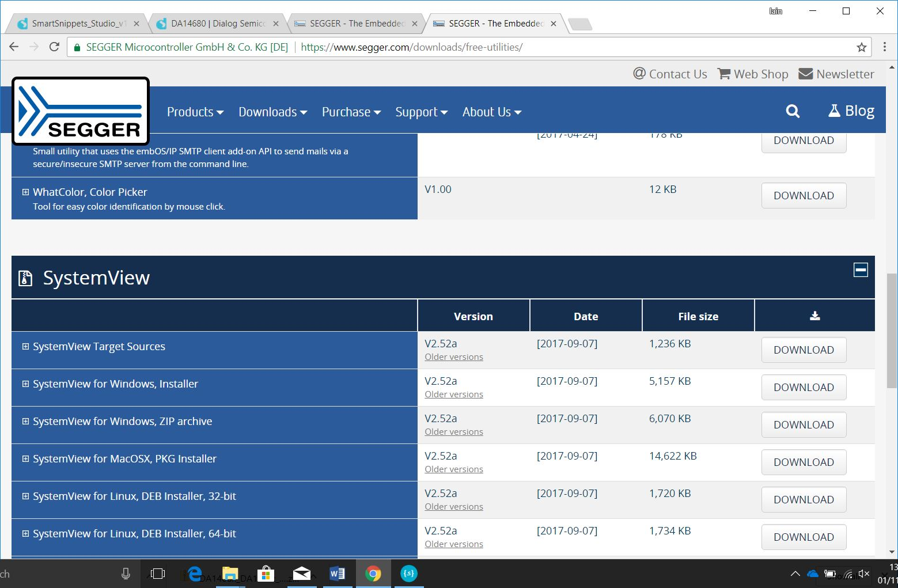This screenshot has width=898, height=588.
Task: Open the Purchase dropdown menu
Action: click(x=351, y=112)
